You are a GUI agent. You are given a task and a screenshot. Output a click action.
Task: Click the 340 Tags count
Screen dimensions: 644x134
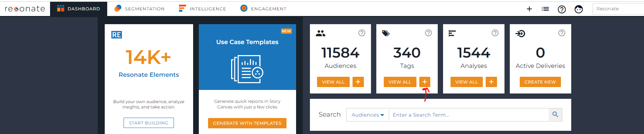point(407,53)
